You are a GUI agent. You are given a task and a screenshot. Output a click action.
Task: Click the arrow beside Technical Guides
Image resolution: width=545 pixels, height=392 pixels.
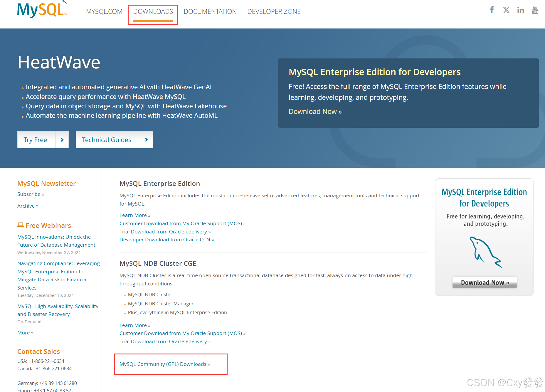tap(146, 140)
